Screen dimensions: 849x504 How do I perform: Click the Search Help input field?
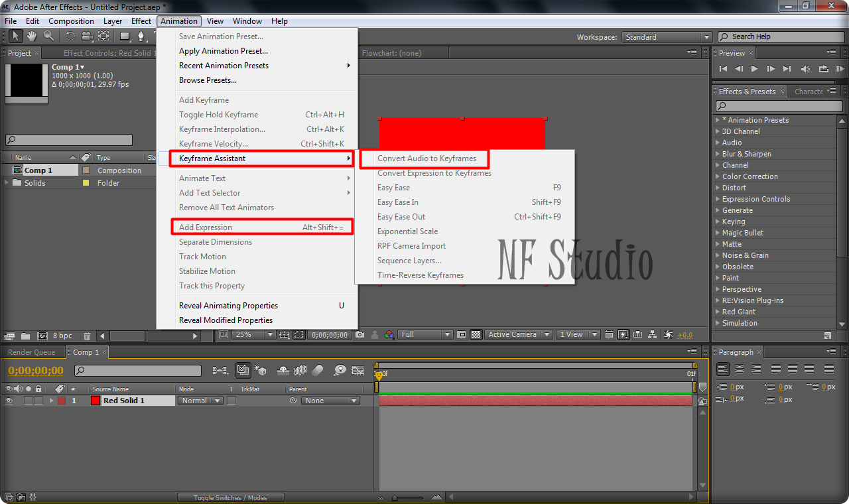tap(783, 37)
